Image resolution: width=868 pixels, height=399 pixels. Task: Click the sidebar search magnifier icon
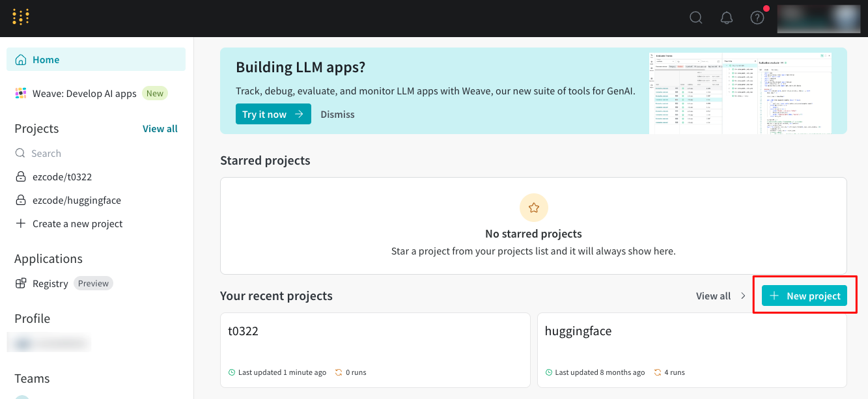coord(20,153)
